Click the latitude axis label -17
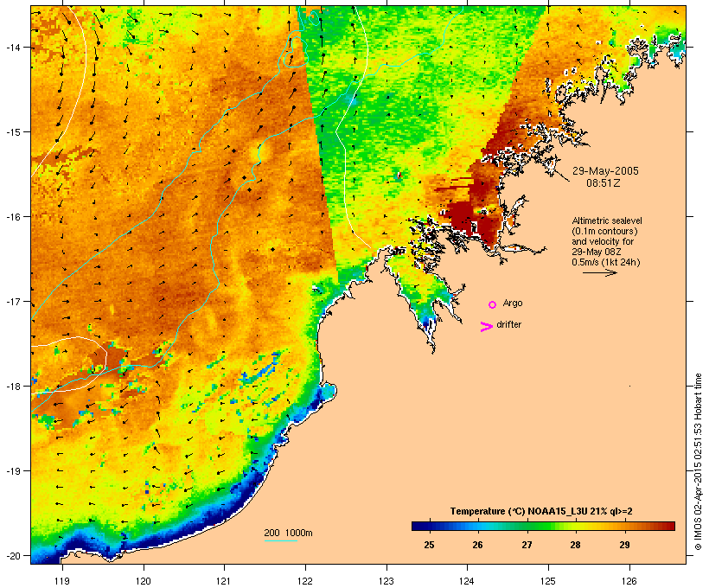 click(13, 301)
